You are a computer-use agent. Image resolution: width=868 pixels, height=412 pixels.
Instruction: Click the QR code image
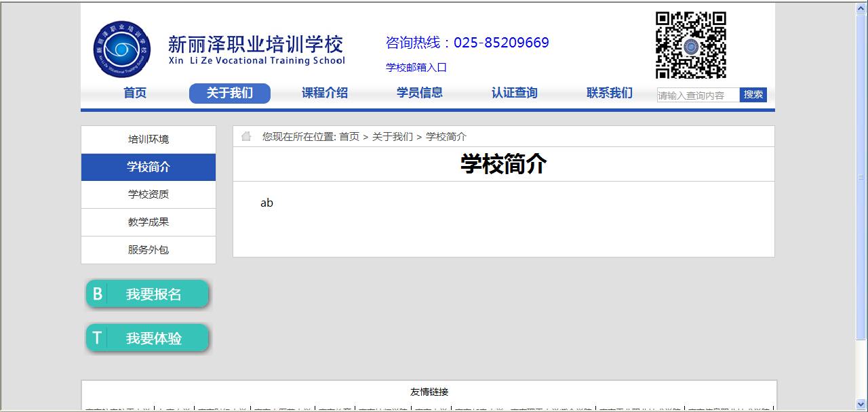[690, 45]
